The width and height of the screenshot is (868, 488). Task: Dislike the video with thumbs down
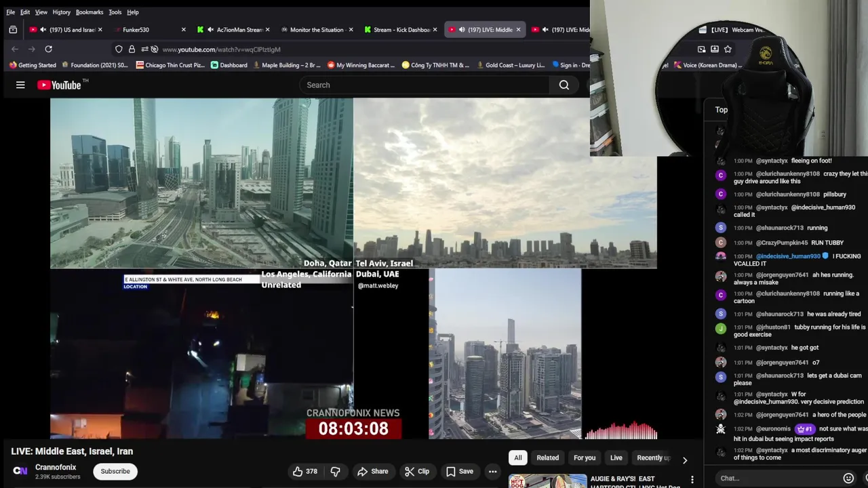(x=335, y=471)
